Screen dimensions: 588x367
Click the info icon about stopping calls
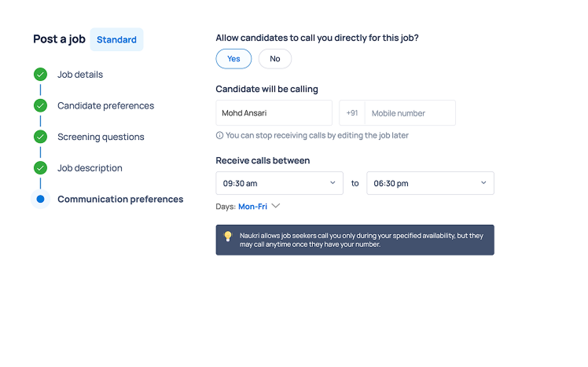tap(220, 136)
